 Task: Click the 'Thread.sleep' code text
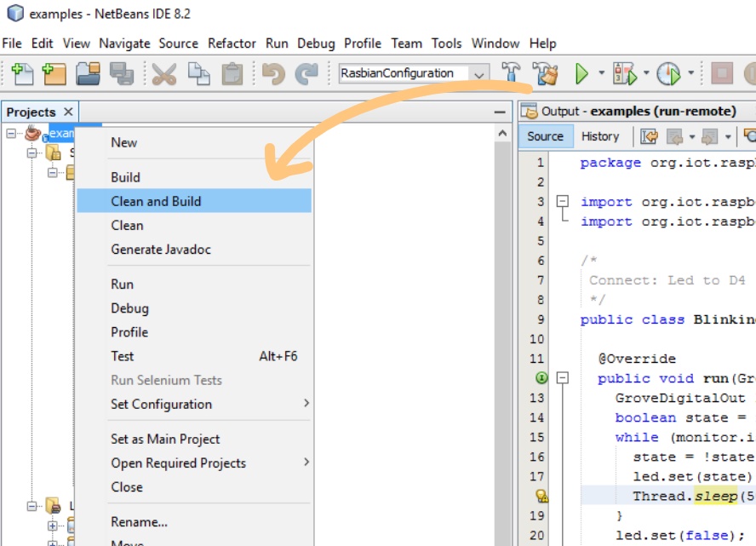pyautogui.click(x=685, y=496)
